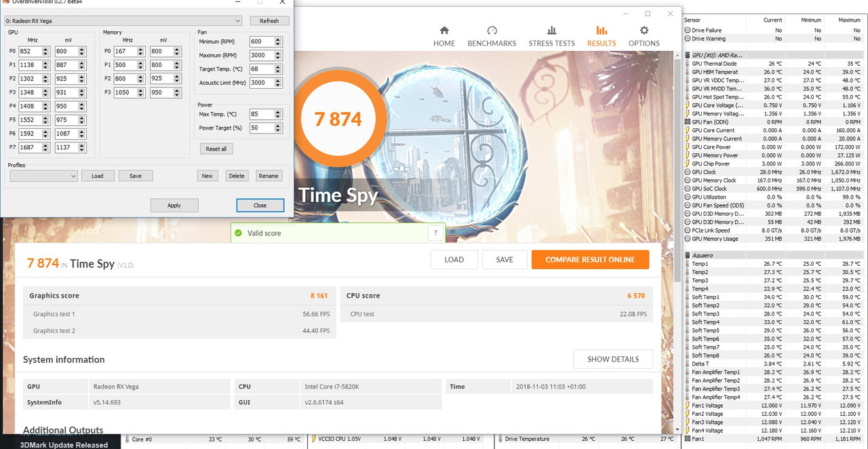
Task: Click the Graphics score value 8 161
Action: point(319,296)
